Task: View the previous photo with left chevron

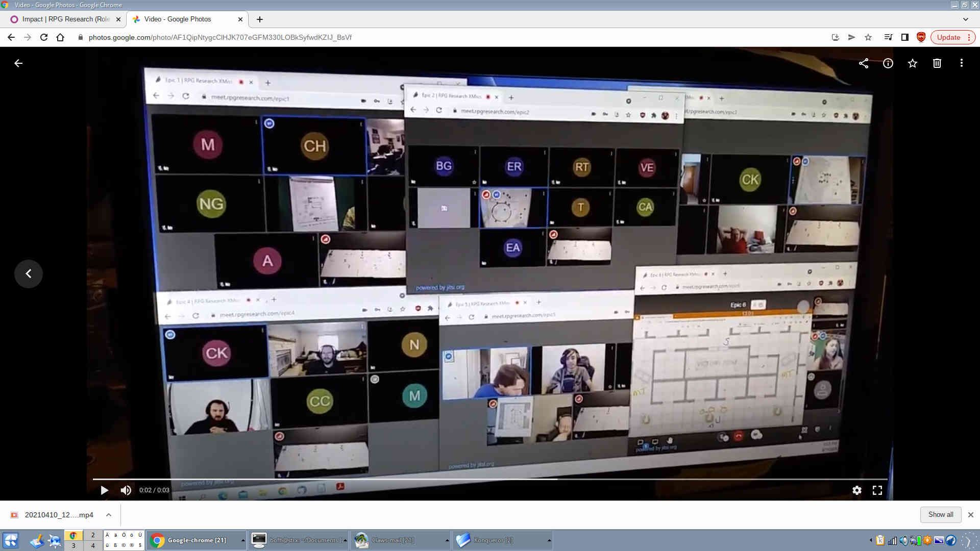Action: click(x=29, y=274)
